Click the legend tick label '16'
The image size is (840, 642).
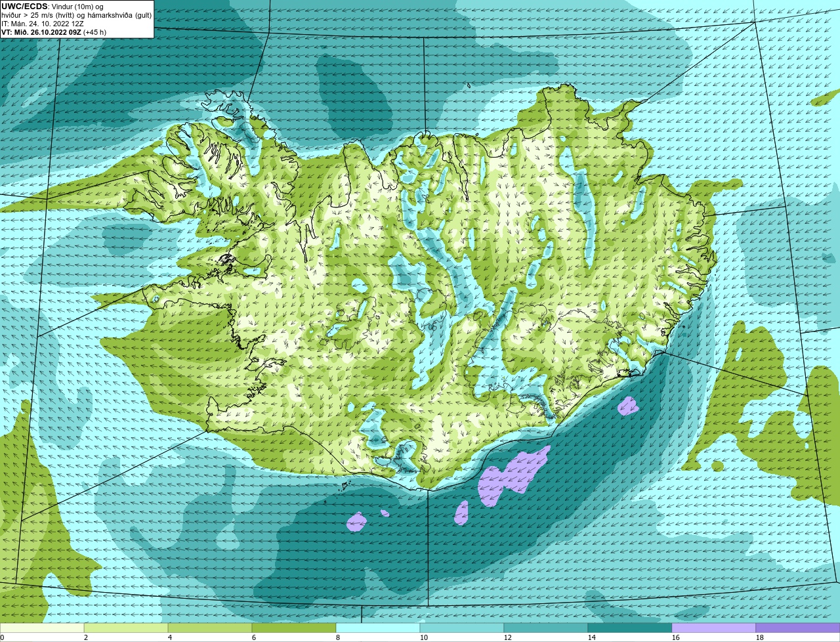click(x=676, y=637)
